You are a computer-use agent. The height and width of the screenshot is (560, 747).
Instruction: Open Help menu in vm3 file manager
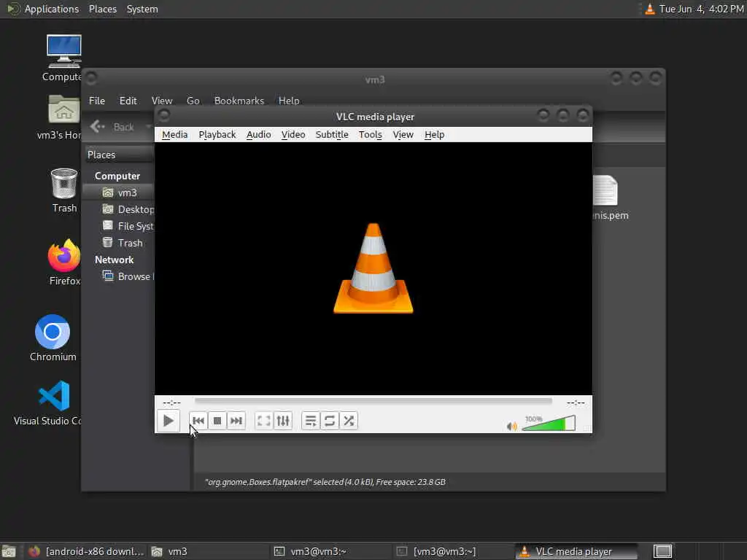pos(289,101)
